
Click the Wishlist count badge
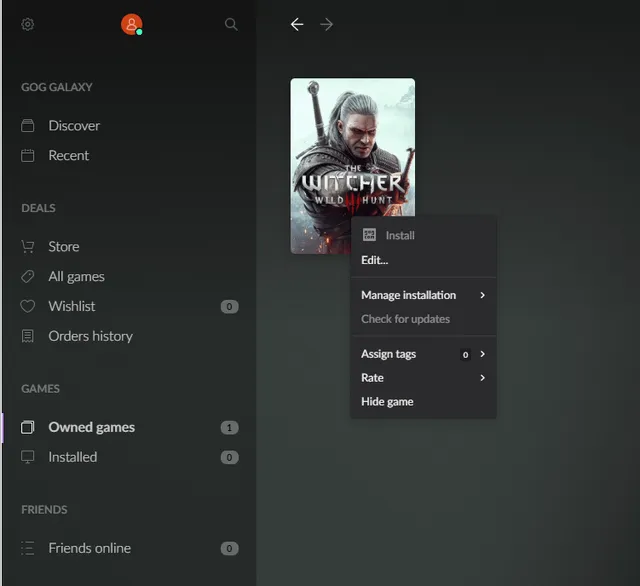229,306
